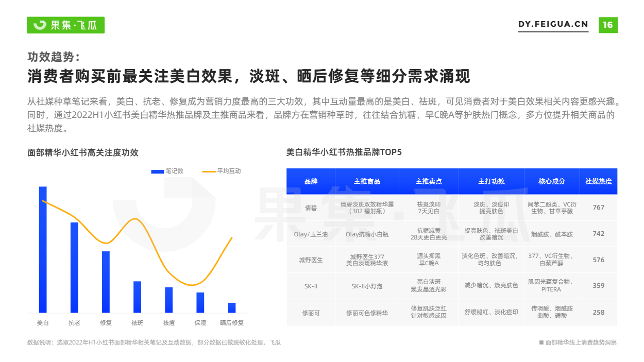Select the 美白 bar in chart
Image resolution: width=644 pixels, height=362 pixels.
click(x=43, y=250)
